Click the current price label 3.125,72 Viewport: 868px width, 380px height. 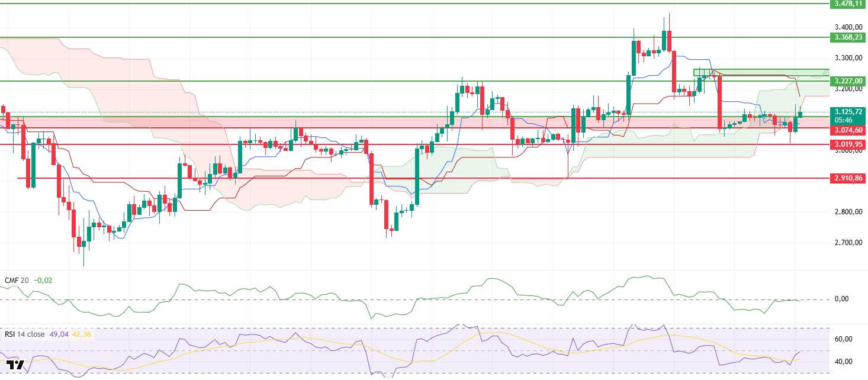tap(848, 111)
